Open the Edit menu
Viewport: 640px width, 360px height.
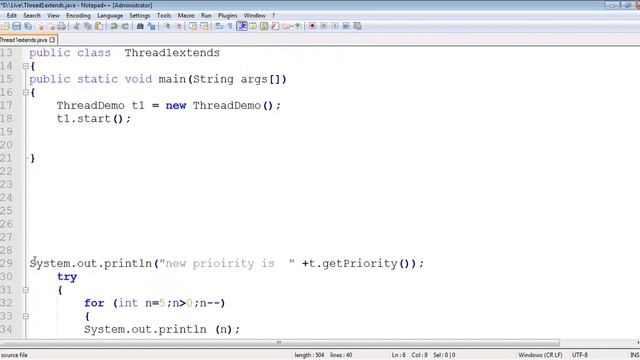tap(11, 16)
